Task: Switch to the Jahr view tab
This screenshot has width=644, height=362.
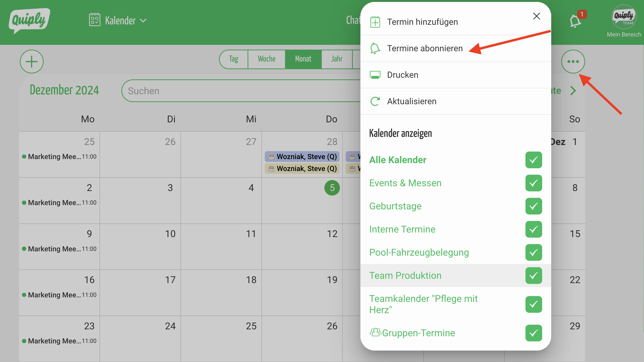Action: [x=337, y=59]
